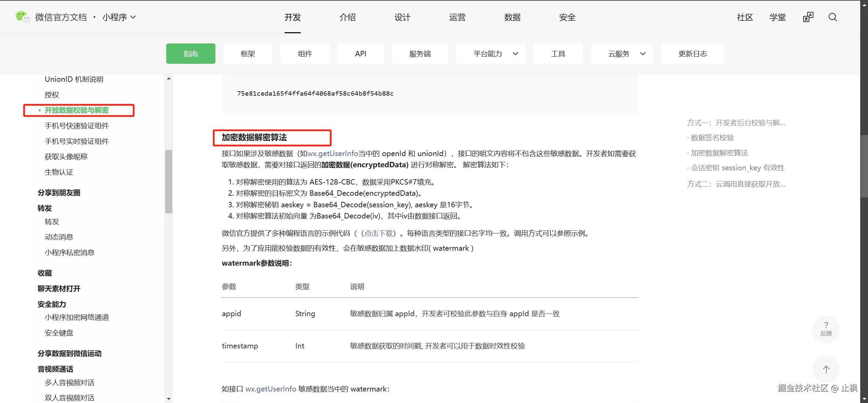Click the language translate icon
The width and height of the screenshot is (868, 403).
tap(808, 17)
